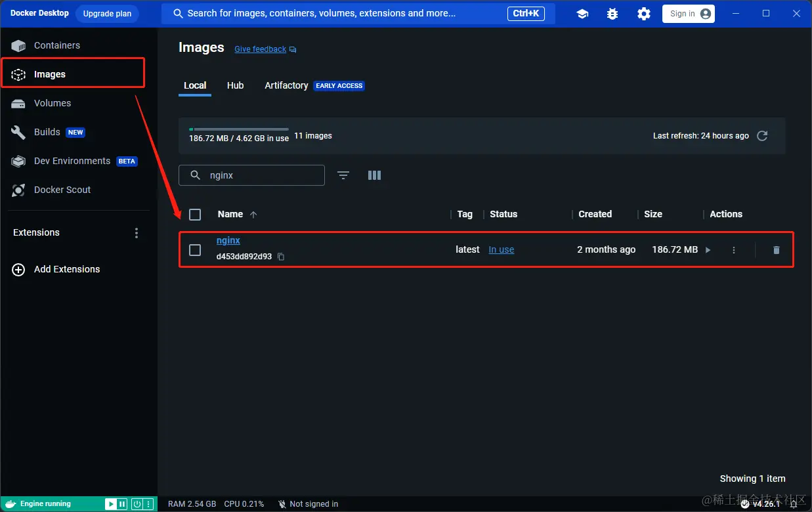Select the checkbox for the nginx image
Viewport: 812px width, 512px height.
[x=195, y=249]
